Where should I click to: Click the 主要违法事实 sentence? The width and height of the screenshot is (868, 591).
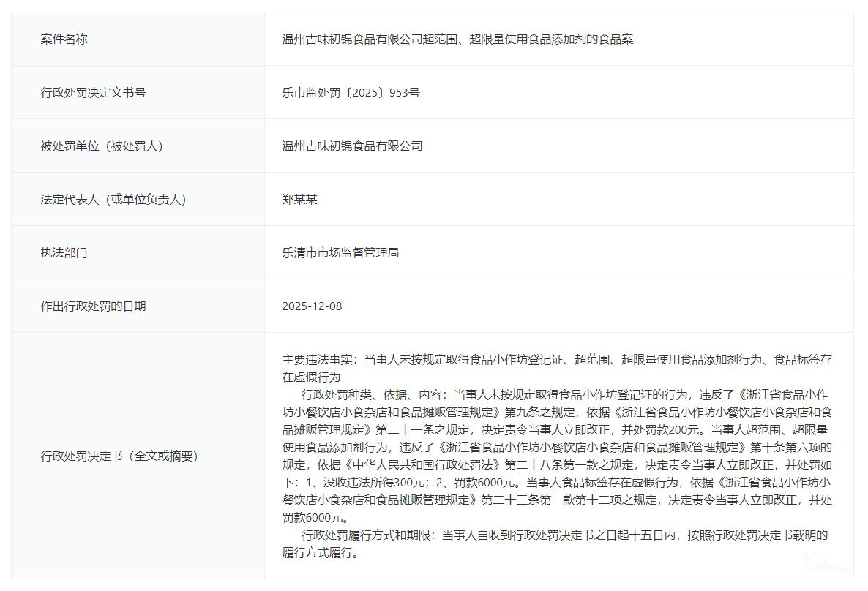tap(556, 360)
